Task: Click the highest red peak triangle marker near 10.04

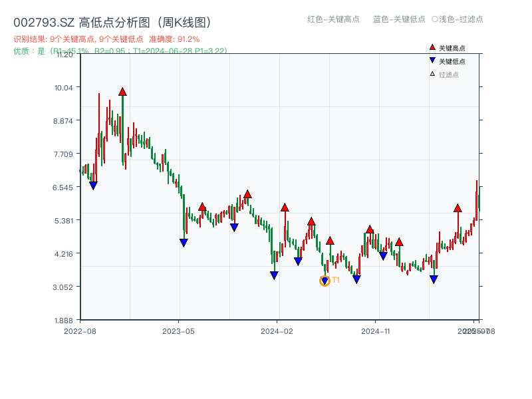Action: tap(122, 91)
